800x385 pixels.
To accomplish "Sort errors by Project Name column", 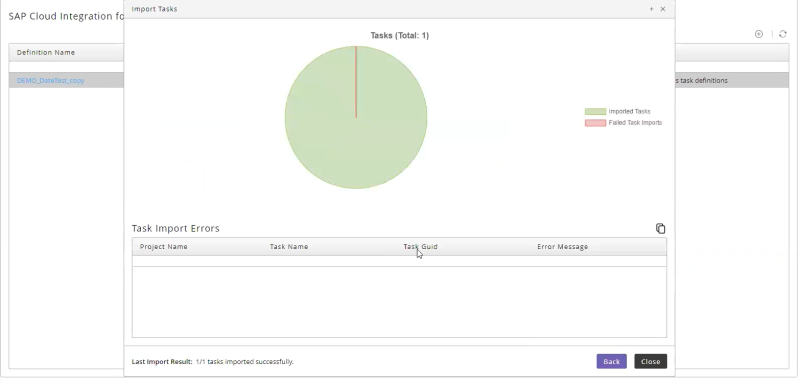I will pos(163,247).
